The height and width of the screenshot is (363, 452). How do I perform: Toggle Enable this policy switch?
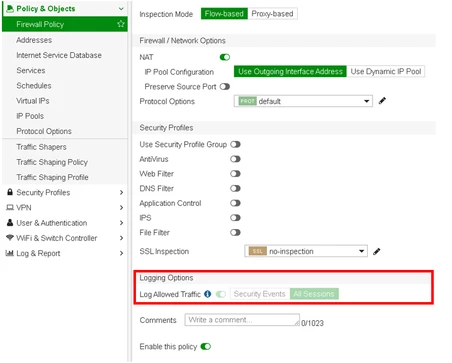point(206,347)
